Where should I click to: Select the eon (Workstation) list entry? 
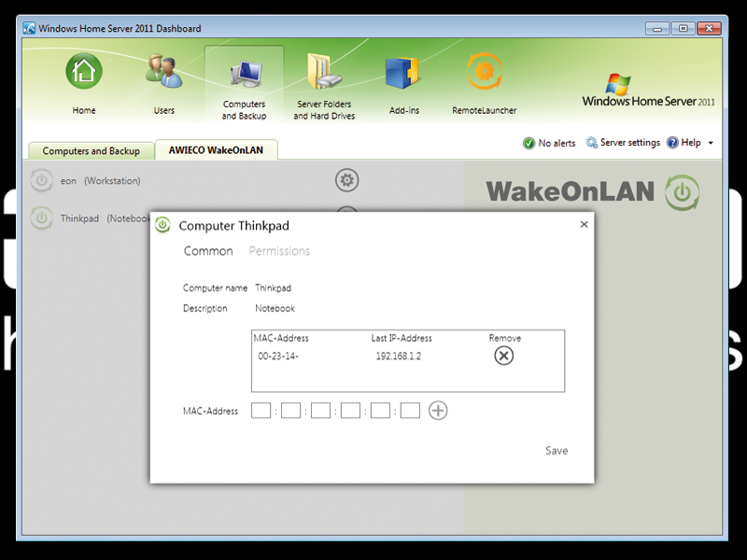click(100, 181)
